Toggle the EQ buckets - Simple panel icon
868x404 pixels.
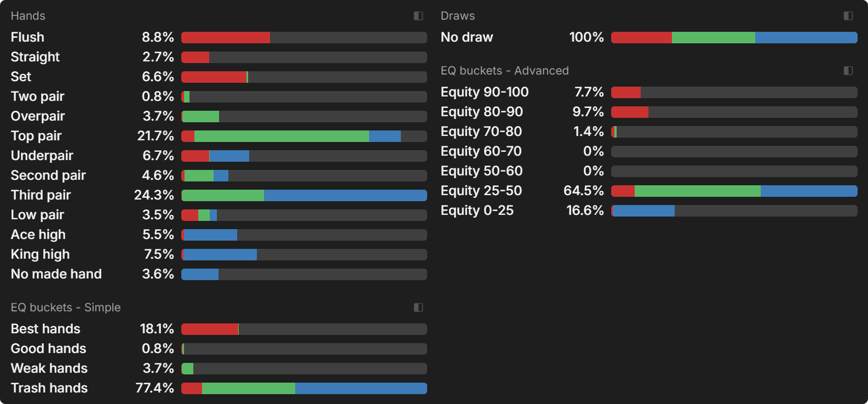(418, 308)
